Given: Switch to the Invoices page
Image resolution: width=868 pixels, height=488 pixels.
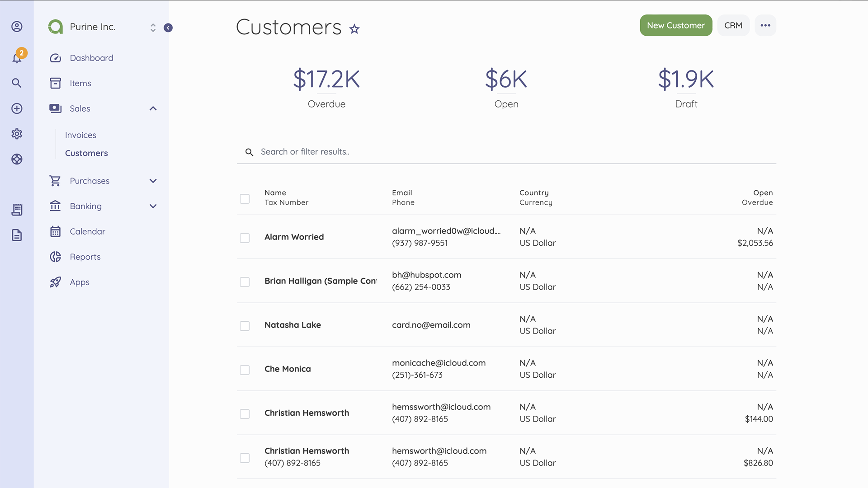Looking at the screenshot, I should [x=80, y=135].
